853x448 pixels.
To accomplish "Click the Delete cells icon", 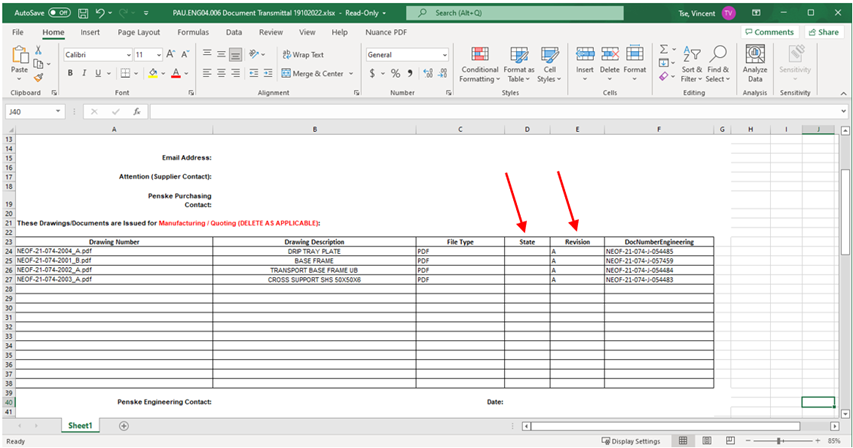I will click(610, 54).
